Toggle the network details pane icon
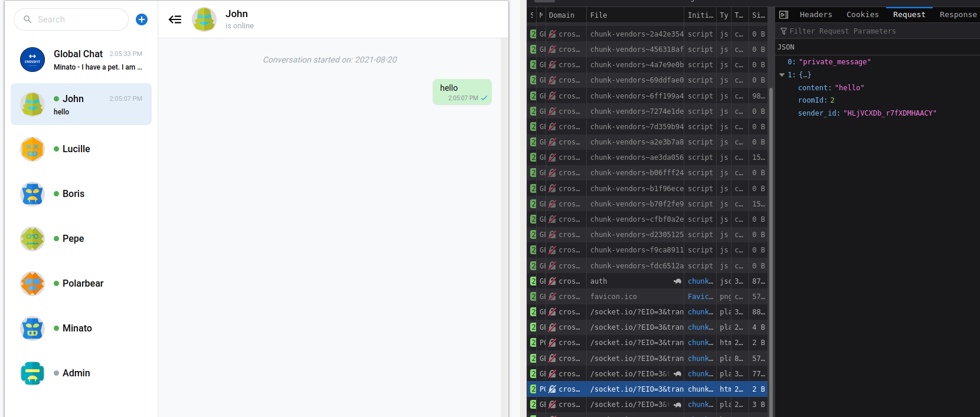 pyautogui.click(x=783, y=15)
